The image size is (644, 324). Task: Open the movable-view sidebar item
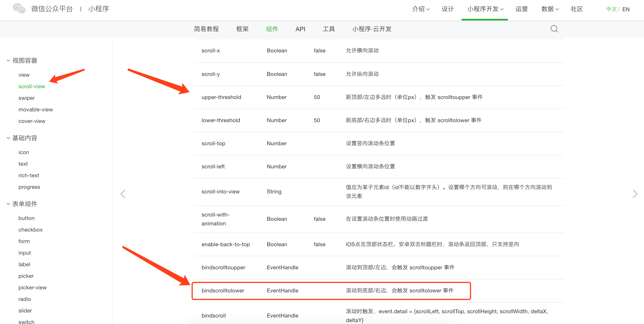click(35, 109)
